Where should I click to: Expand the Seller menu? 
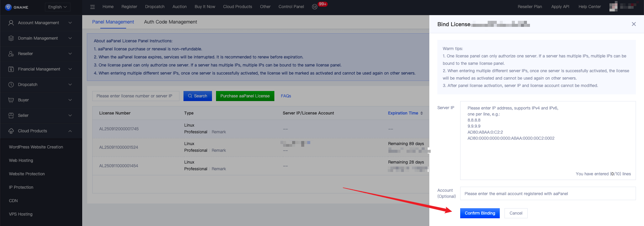(x=70, y=116)
